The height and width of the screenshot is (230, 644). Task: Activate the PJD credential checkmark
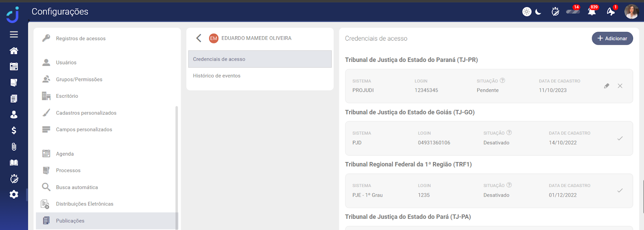pos(620,138)
